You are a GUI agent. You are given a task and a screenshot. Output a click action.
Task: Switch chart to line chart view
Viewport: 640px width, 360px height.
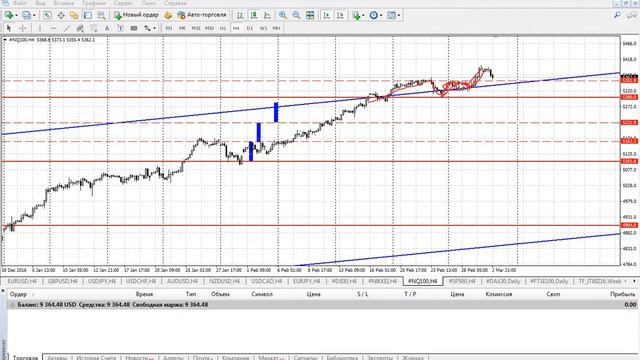click(267, 16)
